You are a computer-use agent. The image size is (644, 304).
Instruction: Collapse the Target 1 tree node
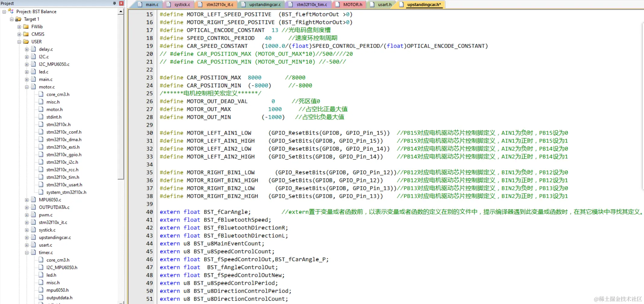pyautogui.click(x=12, y=19)
